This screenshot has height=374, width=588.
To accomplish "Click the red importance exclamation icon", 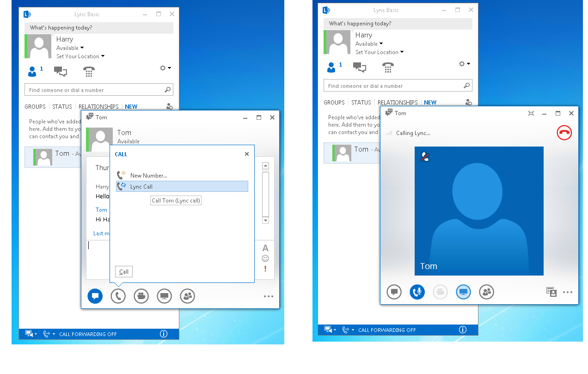I will [x=265, y=269].
